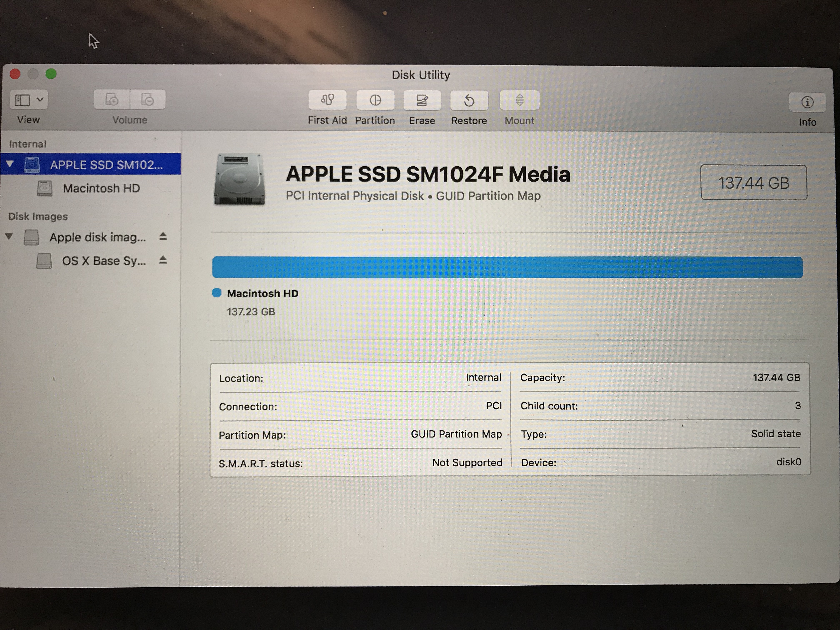Click the Mount toolbar icon
The width and height of the screenshot is (840, 630).
[x=520, y=100]
